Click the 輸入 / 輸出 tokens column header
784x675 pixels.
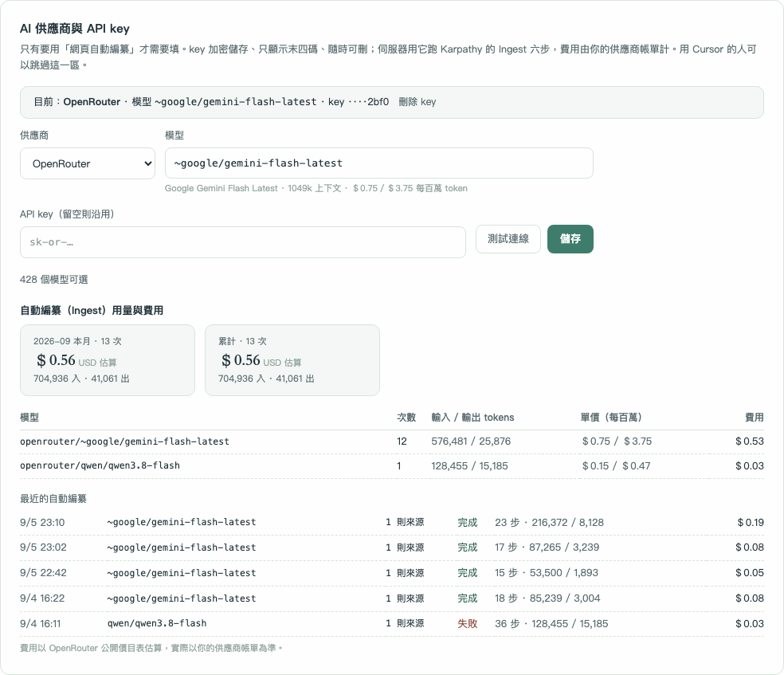[x=472, y=418]
